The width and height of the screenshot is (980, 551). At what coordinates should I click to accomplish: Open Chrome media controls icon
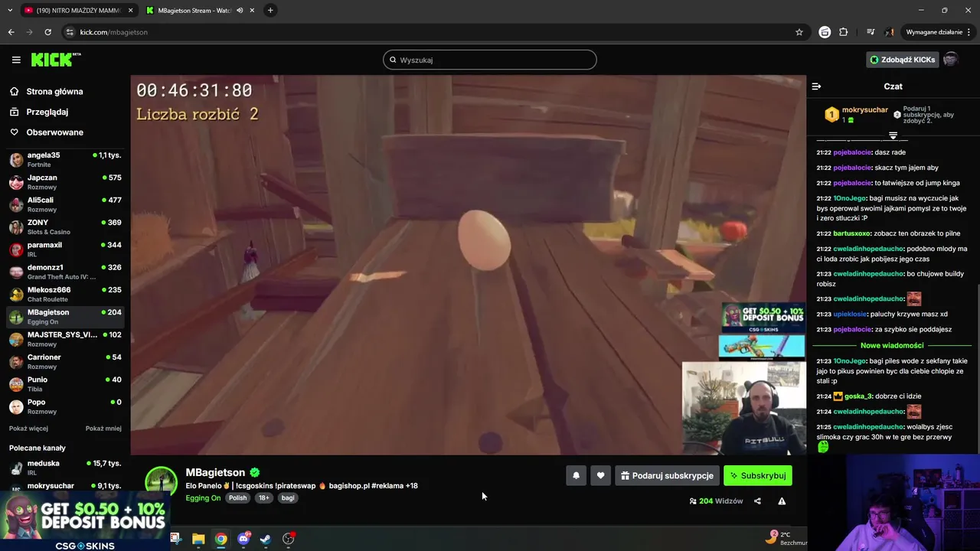(x=871, y=32)
